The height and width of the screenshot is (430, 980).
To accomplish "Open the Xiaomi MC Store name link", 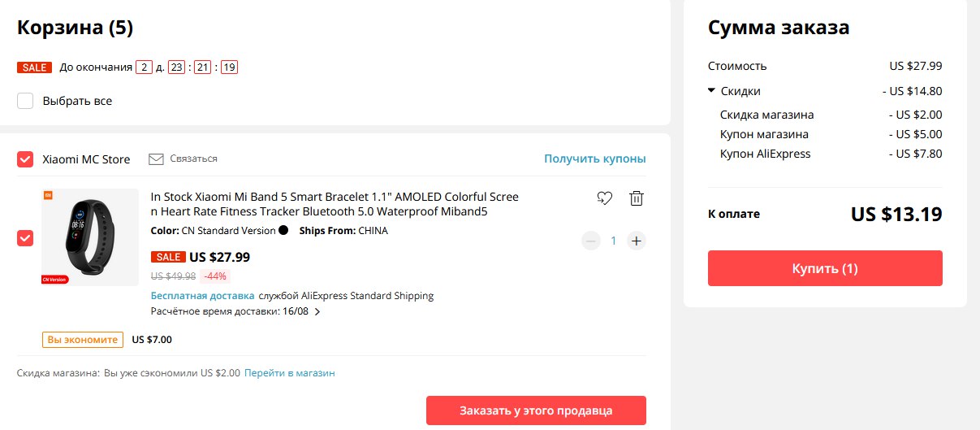I will (x=86, y=159).
